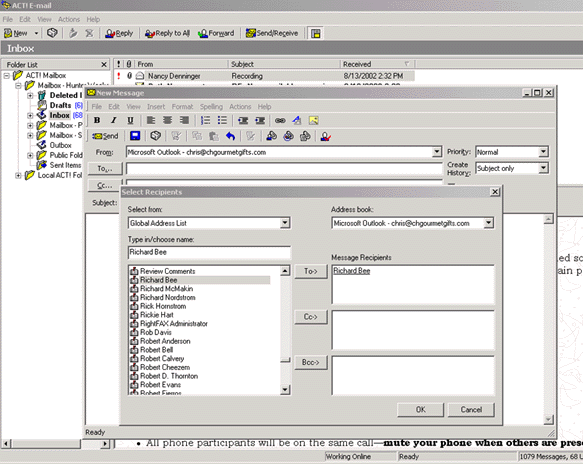This screenshot has width=583, height=464.
Task: Apply bulleted list formatting
Action: tap(222, 120)
